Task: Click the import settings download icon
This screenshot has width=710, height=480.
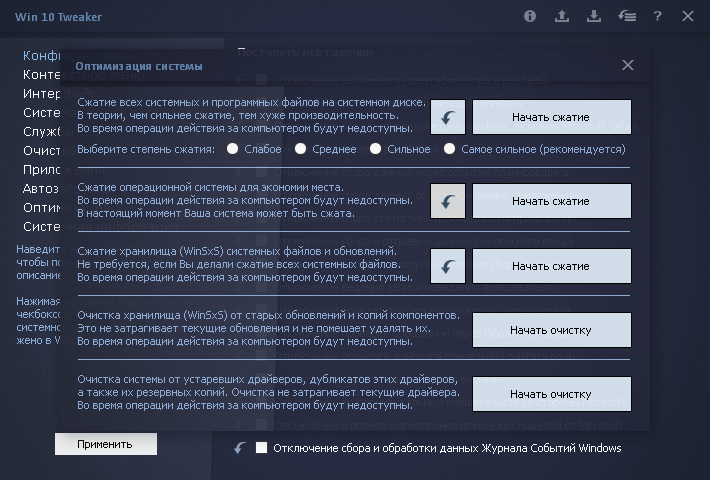Action: (x=594, y=16)
